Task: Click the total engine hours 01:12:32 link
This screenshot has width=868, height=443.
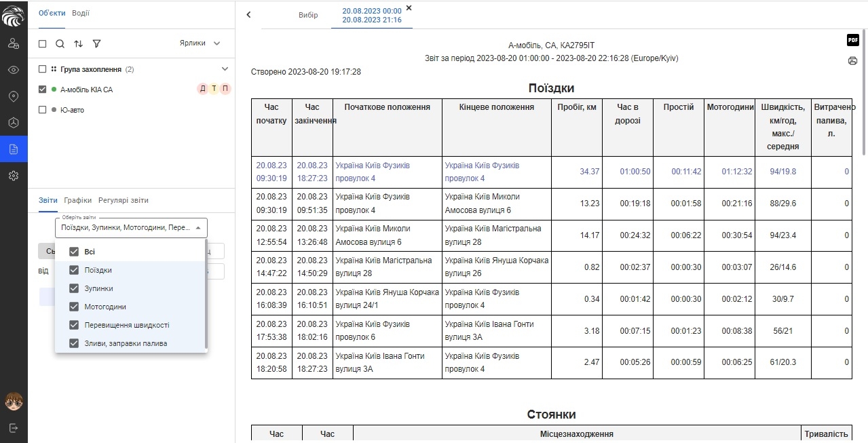Action: click(737, 172)
